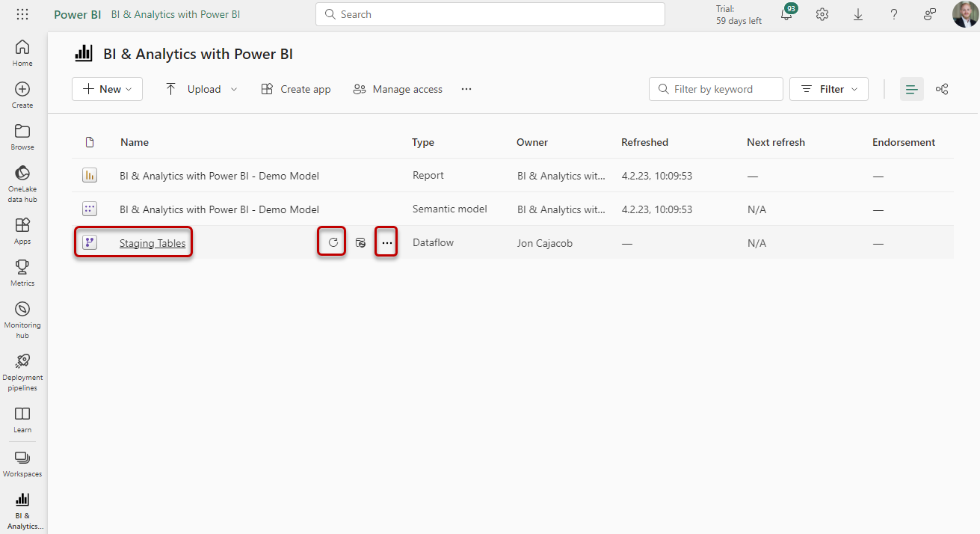This screenshot has height=534, width=980.
Task: Switch to list view
Action: point(912,89)
